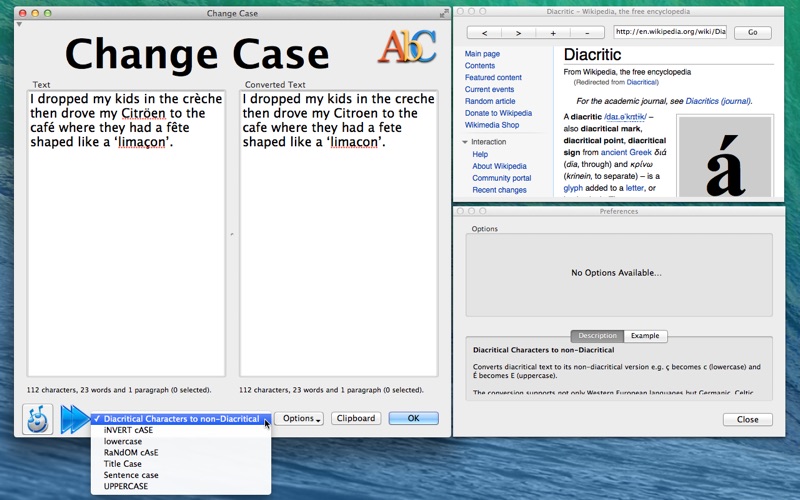The height and width of the screenshot is (500, 800).
Task: Switch to the Example tab in Preferences
Action: [645, 336]
